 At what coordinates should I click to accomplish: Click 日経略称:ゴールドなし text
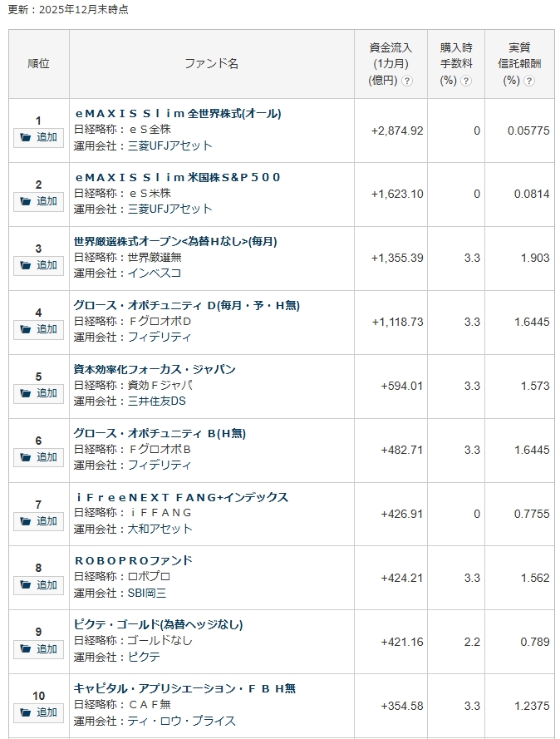[133, 641]
